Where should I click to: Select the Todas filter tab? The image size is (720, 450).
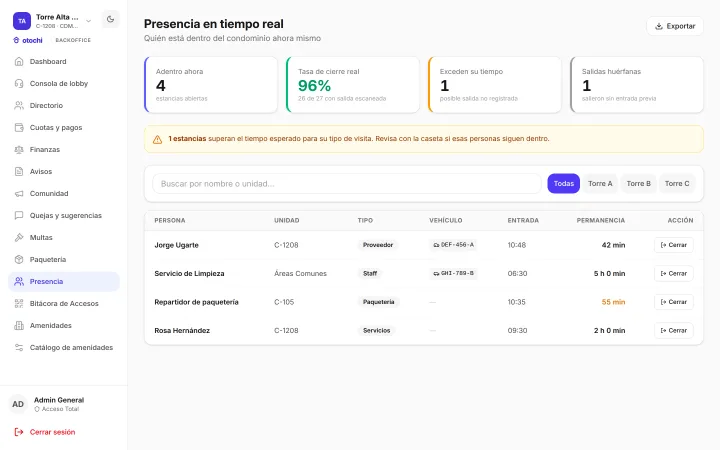tap(563, 184)
